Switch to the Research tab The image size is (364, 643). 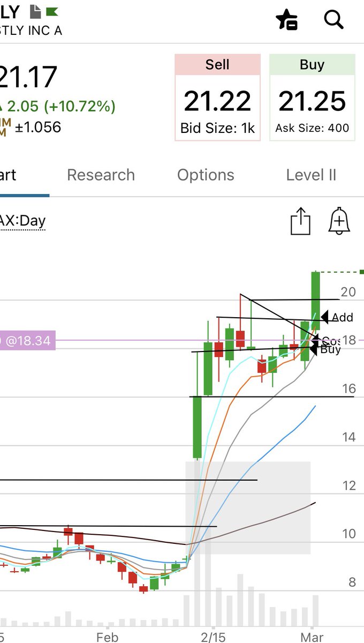(x=101, y=175)
